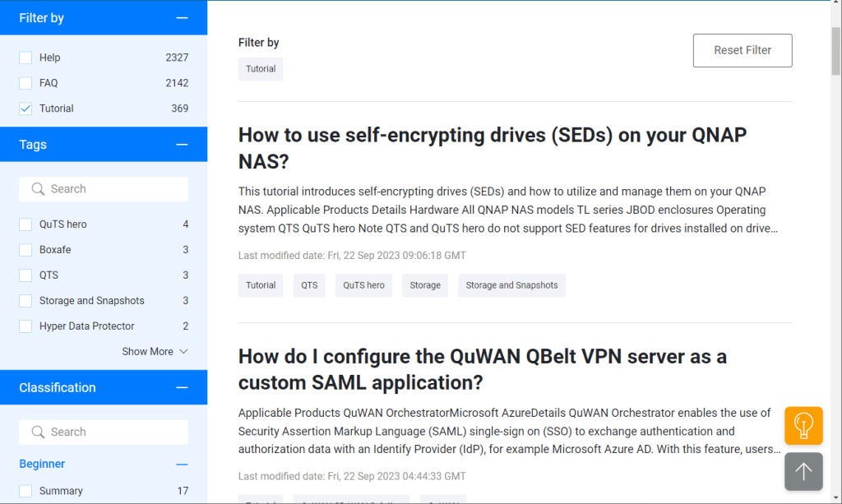Collapse the Filter by panel
Screen dimensions: 842x504
click(182, 18)
